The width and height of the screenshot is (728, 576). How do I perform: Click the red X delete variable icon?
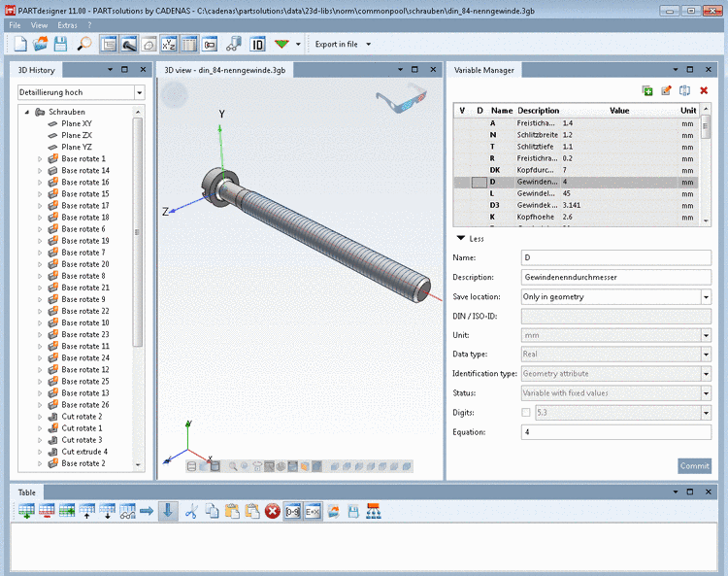pyautogui.click(x=704, y=90)
